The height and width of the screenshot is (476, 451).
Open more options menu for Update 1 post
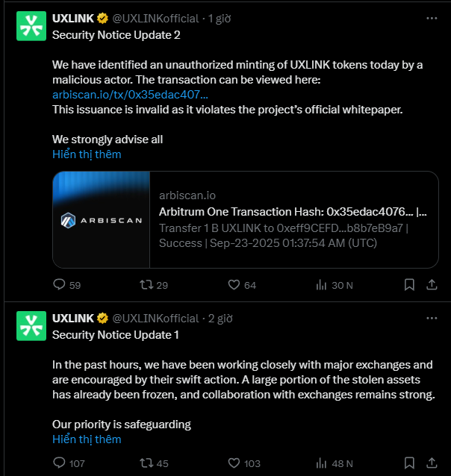[x=432, y=318]
